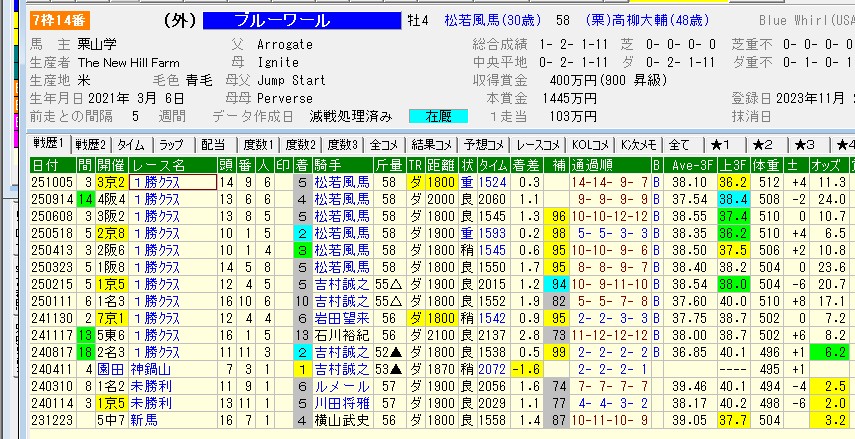Switch to the 戦歴2 tab

click(92, 144)
